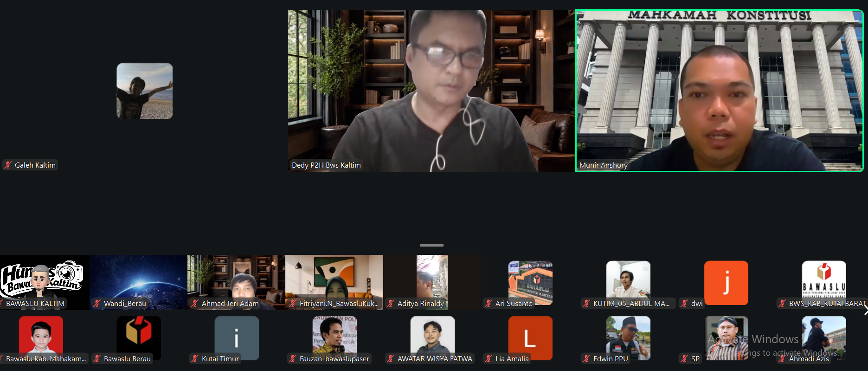Viewport: 868px width, 371px height.
Task: Select Aditya Rinaldy's video tile
Action: click(432, 282)
